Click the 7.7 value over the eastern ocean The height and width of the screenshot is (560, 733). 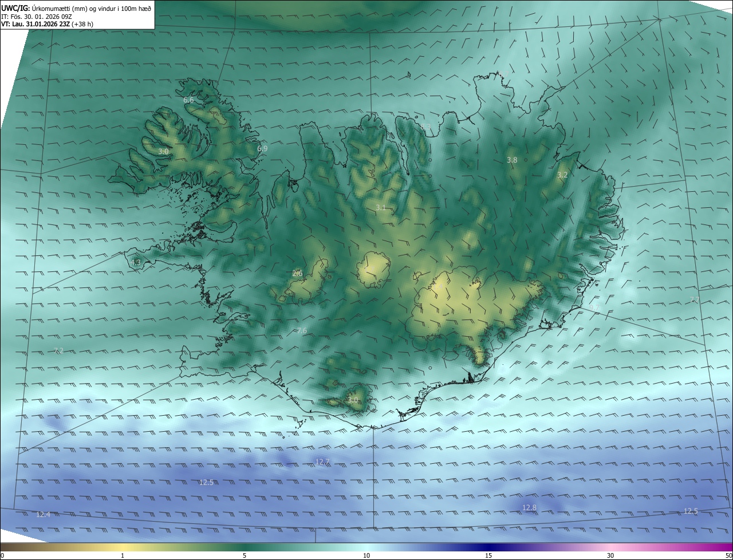tap(694, 299)
